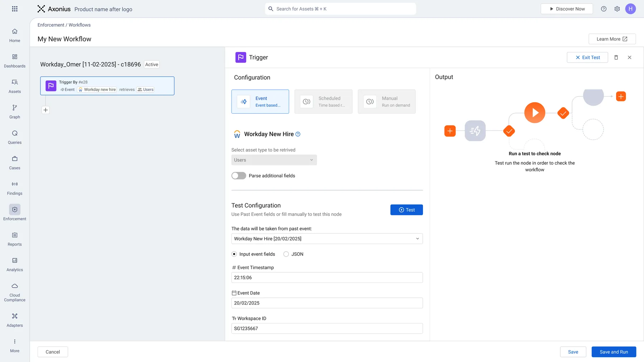
Task: Choose the Manual trigger type
Action: pos(387,101)
